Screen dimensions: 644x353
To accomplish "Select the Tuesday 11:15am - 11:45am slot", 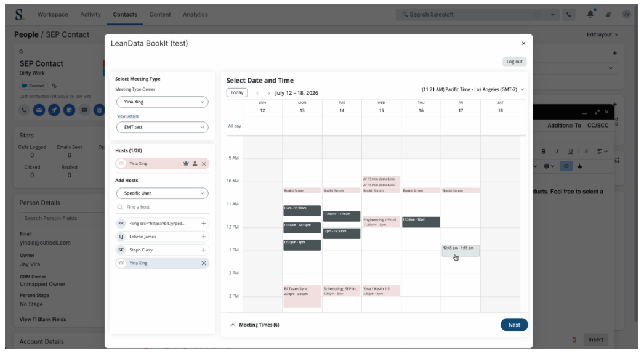I will pyautogui.click(x=341, y=216).
